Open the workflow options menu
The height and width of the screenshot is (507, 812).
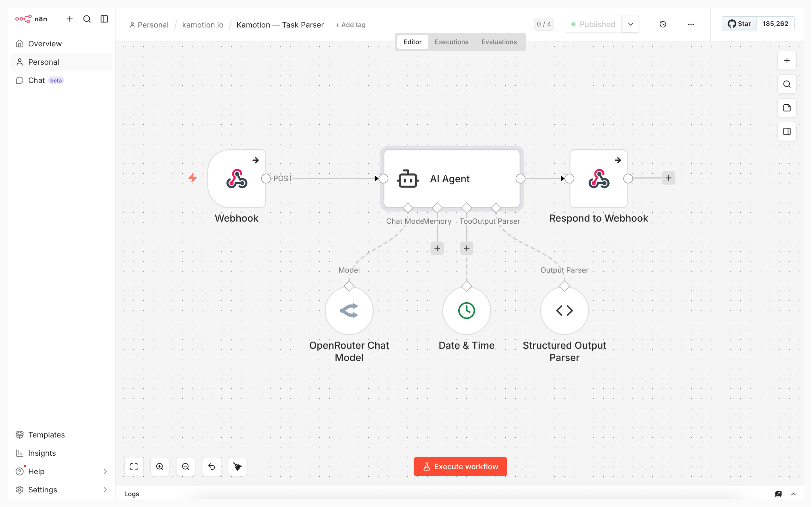pos(691,24)
